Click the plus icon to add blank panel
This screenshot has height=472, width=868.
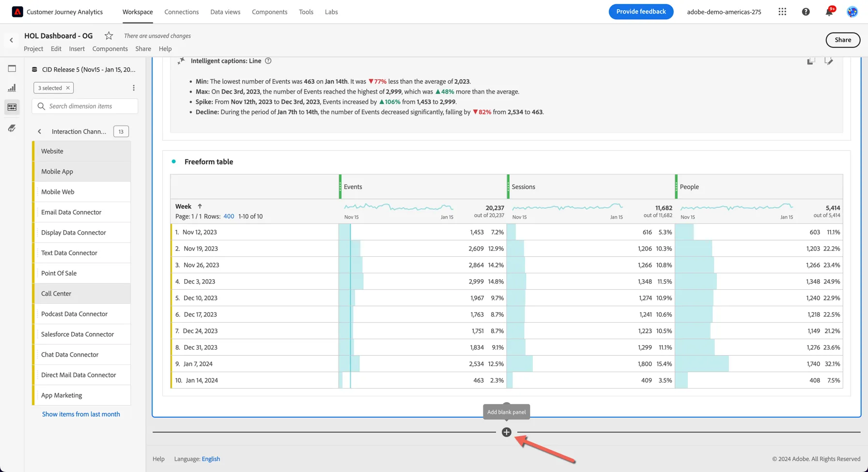coord(507,432)
